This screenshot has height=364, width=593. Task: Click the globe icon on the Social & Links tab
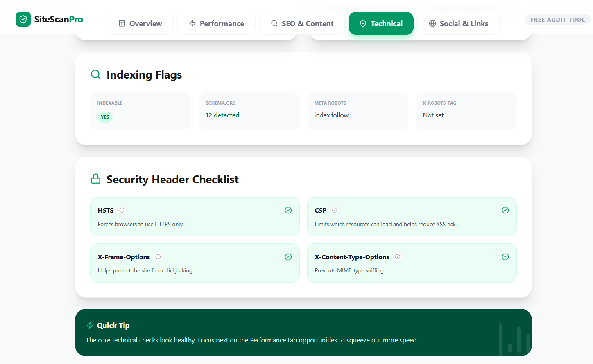[x=432, y=23]
